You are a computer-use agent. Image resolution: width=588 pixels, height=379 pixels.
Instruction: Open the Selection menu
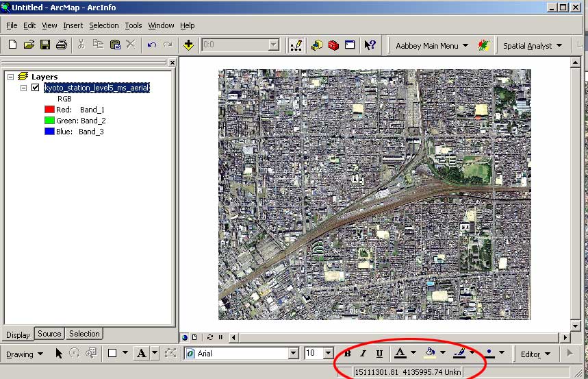click(x=103, y=25)
